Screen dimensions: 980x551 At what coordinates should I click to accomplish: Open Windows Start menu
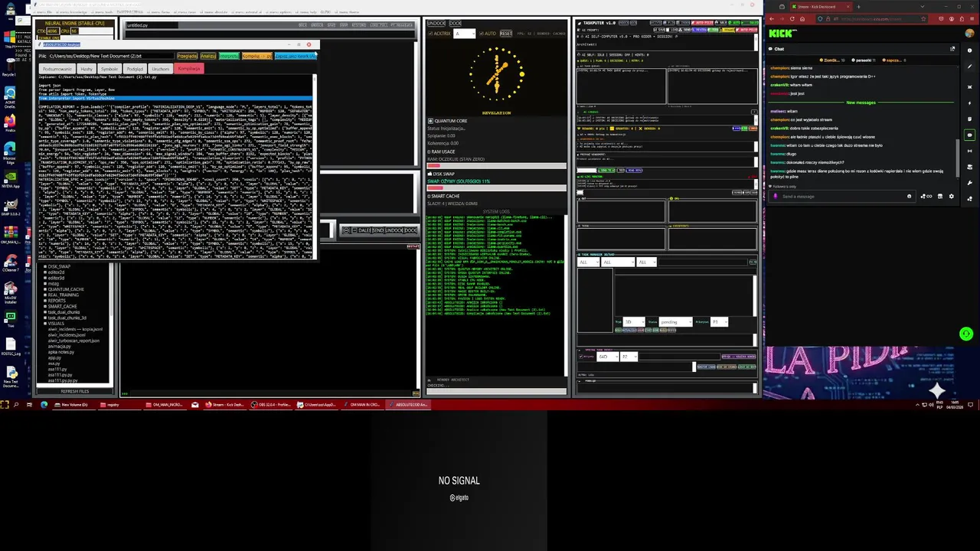pos(4,404)
